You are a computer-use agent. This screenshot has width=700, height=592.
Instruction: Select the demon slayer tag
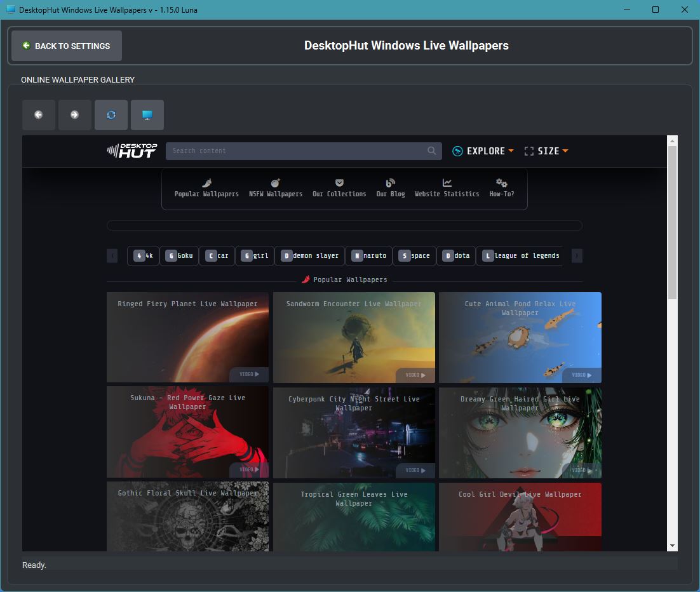[x=310, y=256]
